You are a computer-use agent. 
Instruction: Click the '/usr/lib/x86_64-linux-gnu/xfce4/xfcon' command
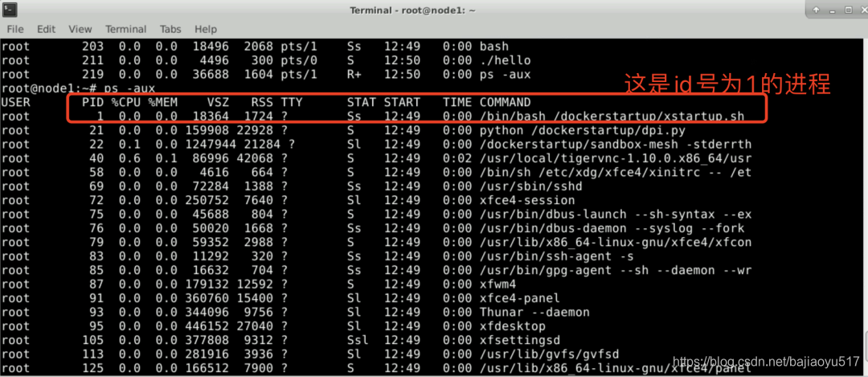616,243
